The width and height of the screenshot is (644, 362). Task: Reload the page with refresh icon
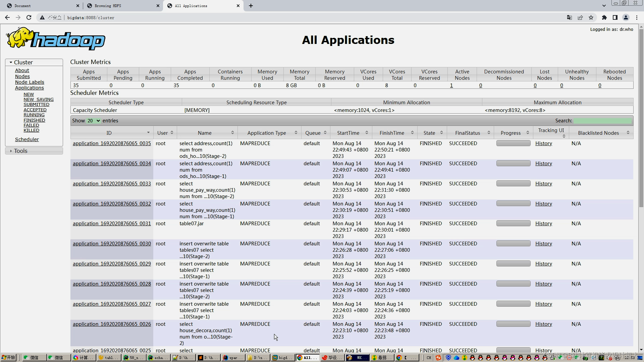pyautogui.click(x=29, y=17)
